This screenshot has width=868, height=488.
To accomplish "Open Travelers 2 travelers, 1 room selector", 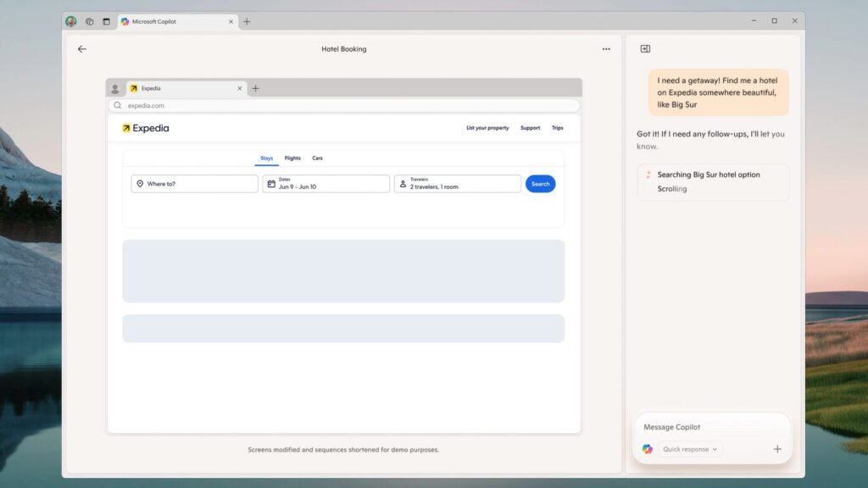I will pos(457,184).
